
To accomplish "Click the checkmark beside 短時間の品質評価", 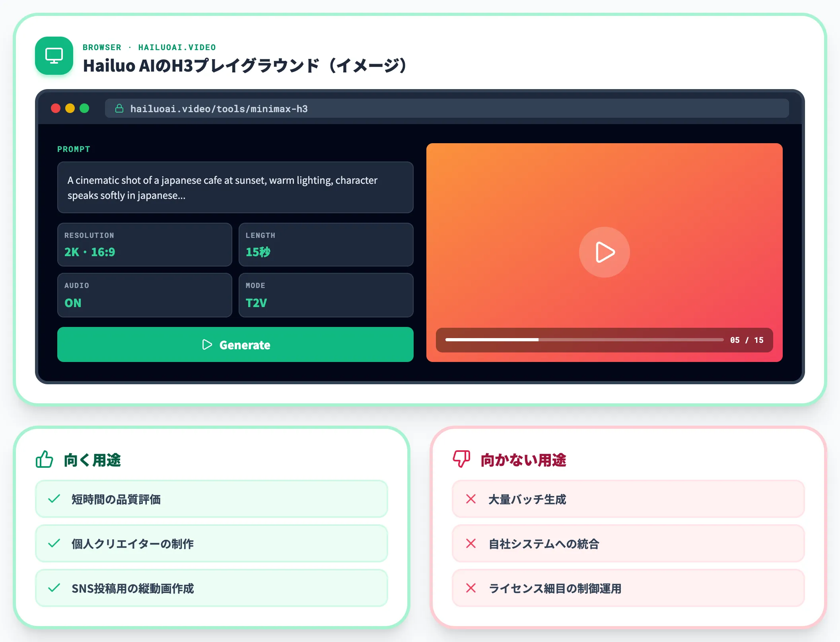I will coord(54,499).
